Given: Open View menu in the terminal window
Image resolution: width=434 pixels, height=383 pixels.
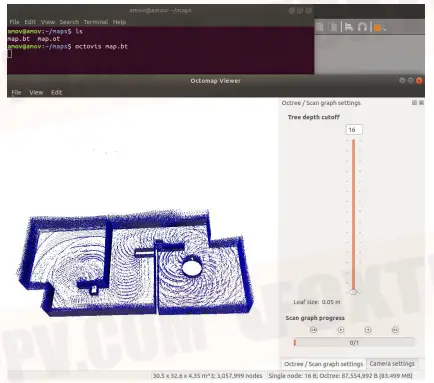Looking at the screenshot, I should 48,22.
